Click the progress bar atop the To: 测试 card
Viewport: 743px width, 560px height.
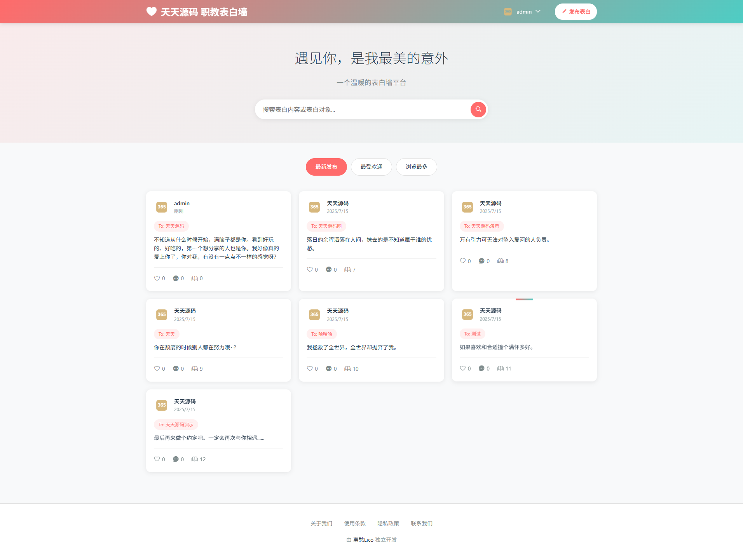pyautogui.click(x=524, y=300)
